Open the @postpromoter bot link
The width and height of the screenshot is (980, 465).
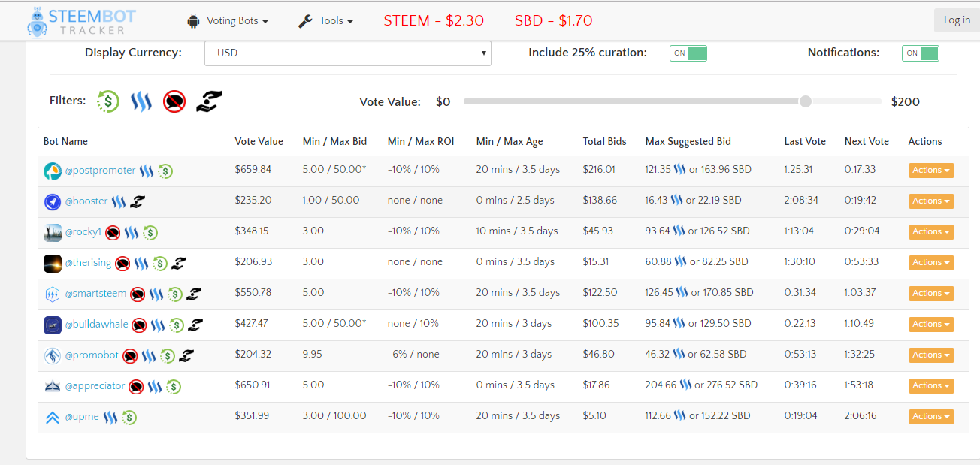tap(100, 171)
